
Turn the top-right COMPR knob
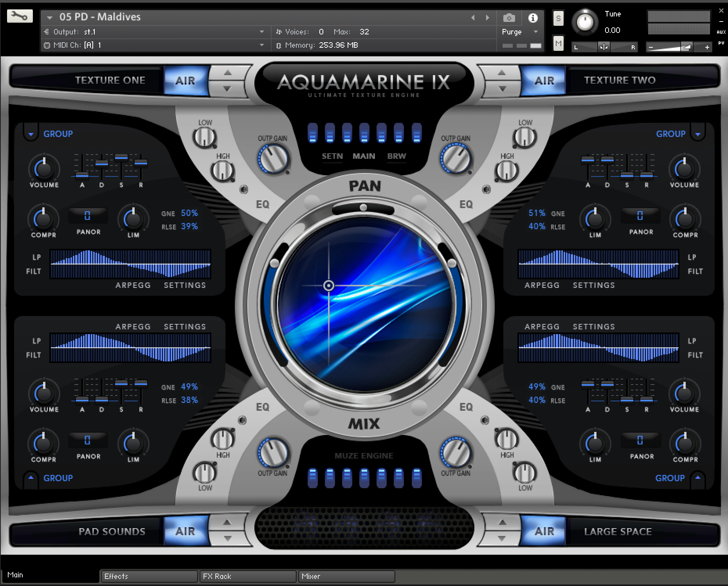tap(685, 219)
